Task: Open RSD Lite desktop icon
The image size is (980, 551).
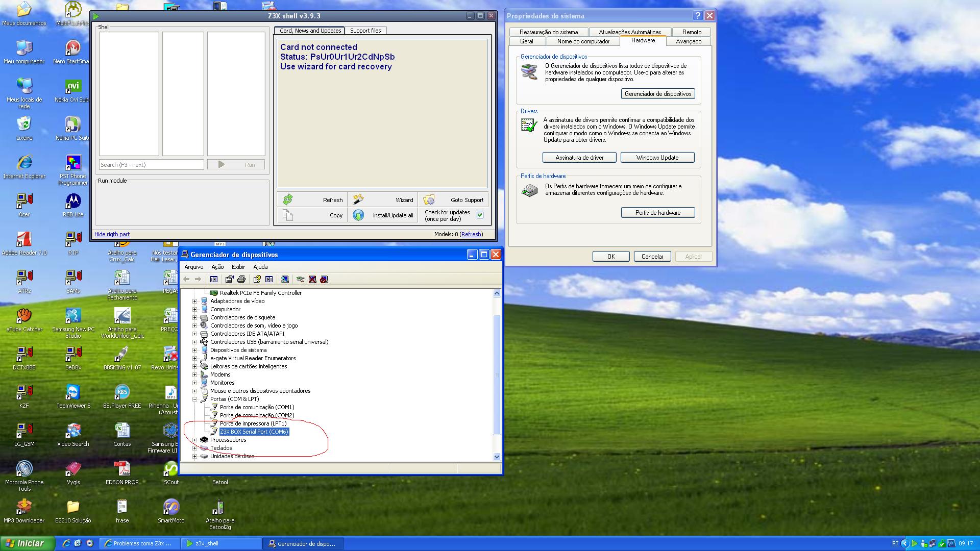Action: point(73,205)
